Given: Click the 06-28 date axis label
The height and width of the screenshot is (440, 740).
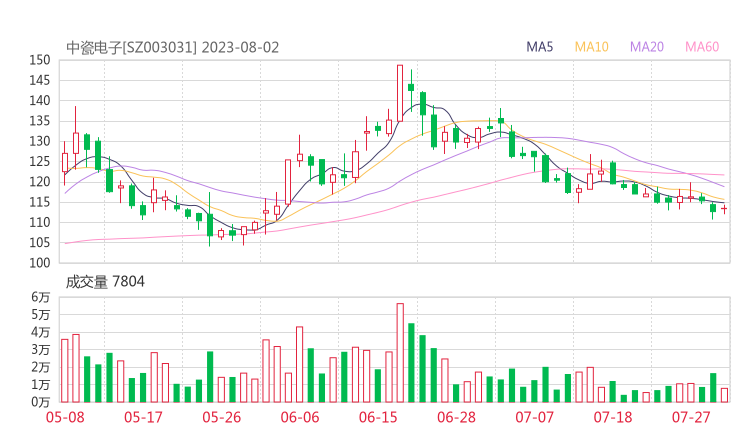Looking at the screenshot, I should click(456, 417).
